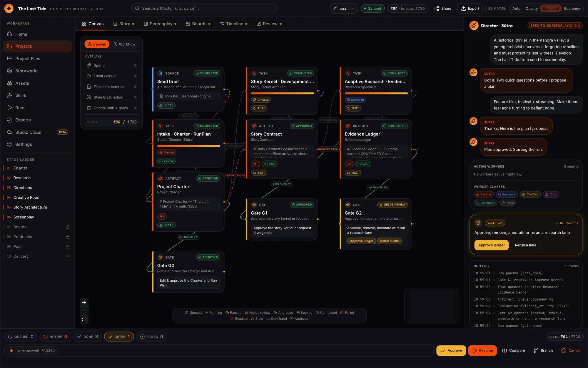Click the canvas minimap thumbnail
The width and height of the screenshot is (588, 368).
(x=432, y=306)
